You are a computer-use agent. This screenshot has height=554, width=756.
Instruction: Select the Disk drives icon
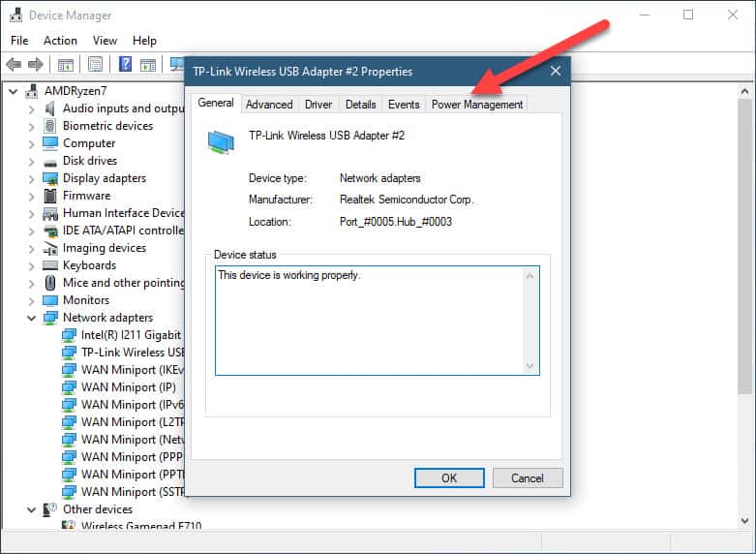(50, 162)
